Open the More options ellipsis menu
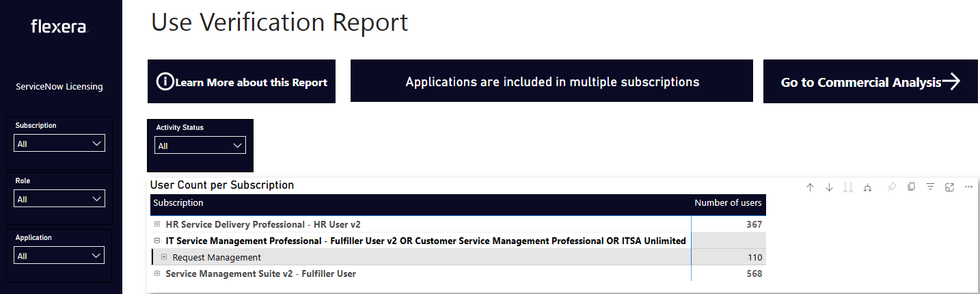The image size is (980, 294). coord(968,187)
